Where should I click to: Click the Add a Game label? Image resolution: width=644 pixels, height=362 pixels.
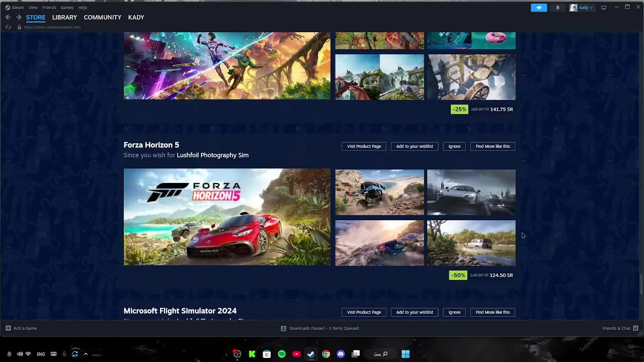25,328
